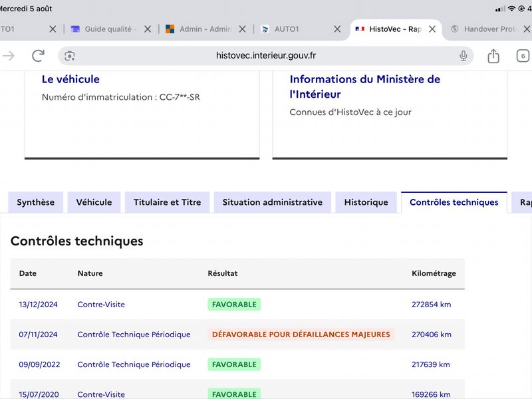
Task: Open the Titulaire et Titre tab
Action: (168, 202)
